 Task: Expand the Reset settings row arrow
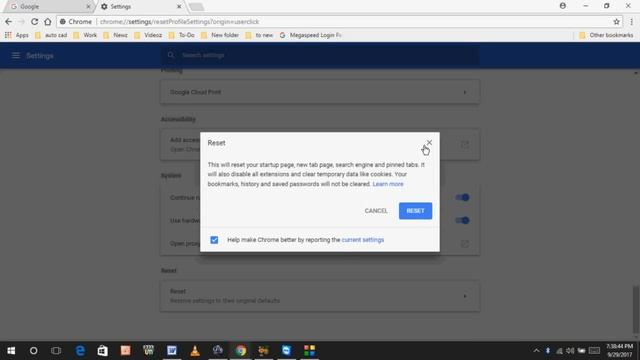click(464, 296)
